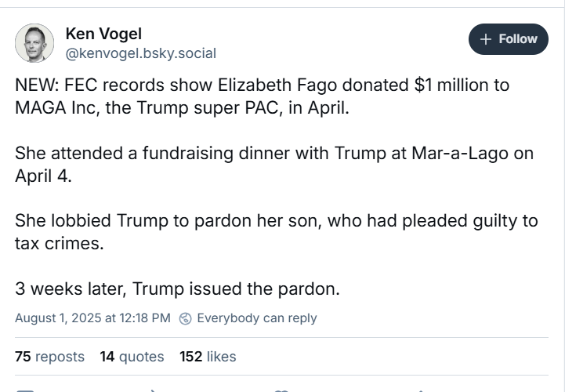
Task: View the 75 reposts list
Action: pos(49,356)
